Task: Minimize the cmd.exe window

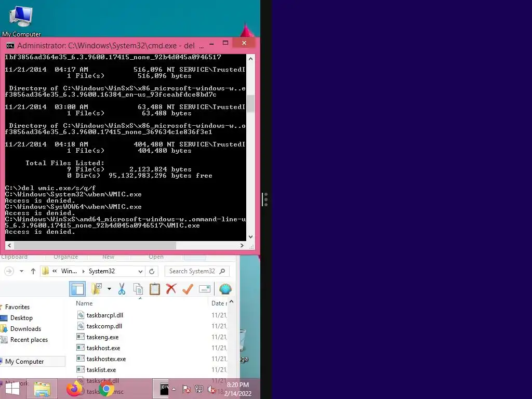Action: pos(211,44)
